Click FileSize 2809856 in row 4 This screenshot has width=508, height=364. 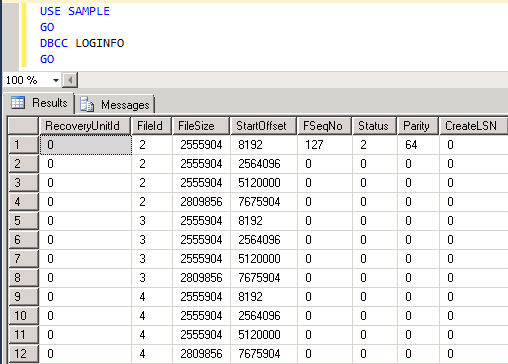coord(201,202)
